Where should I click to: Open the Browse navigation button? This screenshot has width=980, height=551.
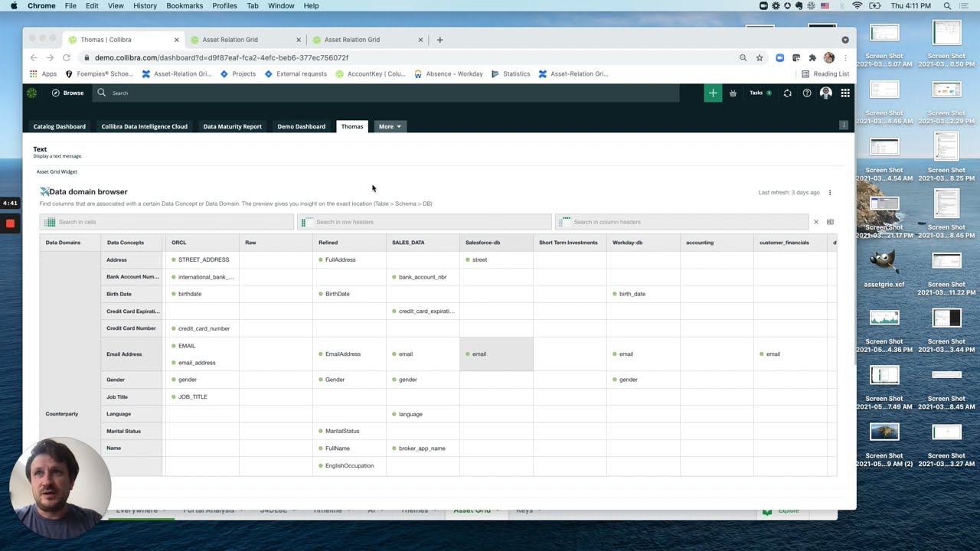[68, 93]
